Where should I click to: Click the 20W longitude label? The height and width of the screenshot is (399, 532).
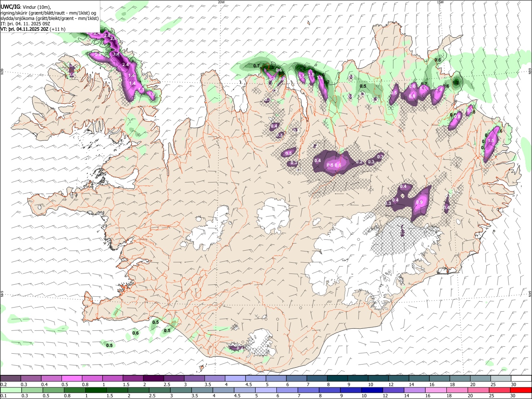(222, 2)
